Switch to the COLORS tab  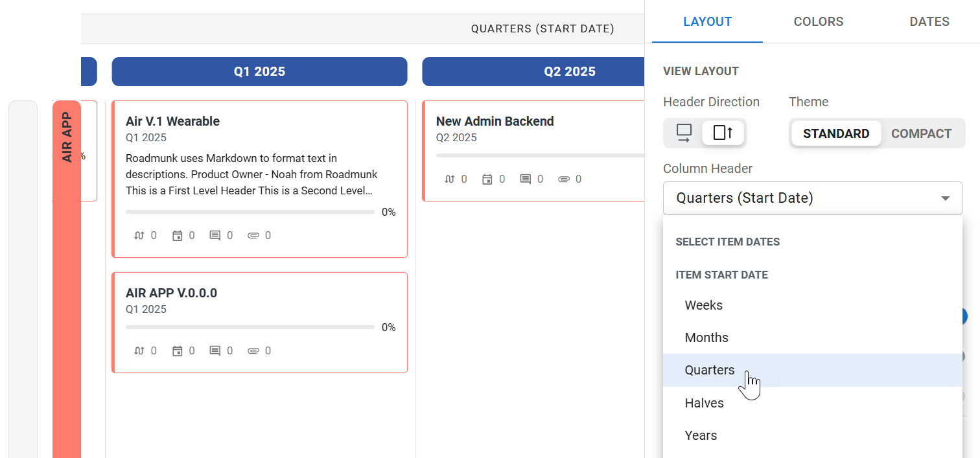pos(818,21)
